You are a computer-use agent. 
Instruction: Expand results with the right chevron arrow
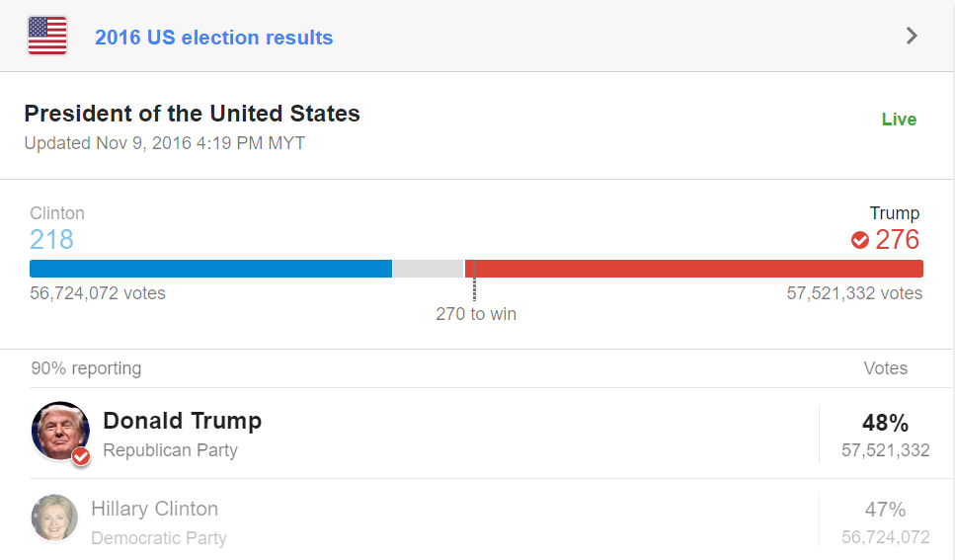[912, 37]
